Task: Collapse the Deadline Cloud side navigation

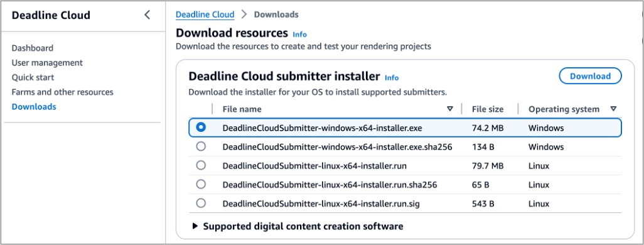Action: [x=147, y=15]
